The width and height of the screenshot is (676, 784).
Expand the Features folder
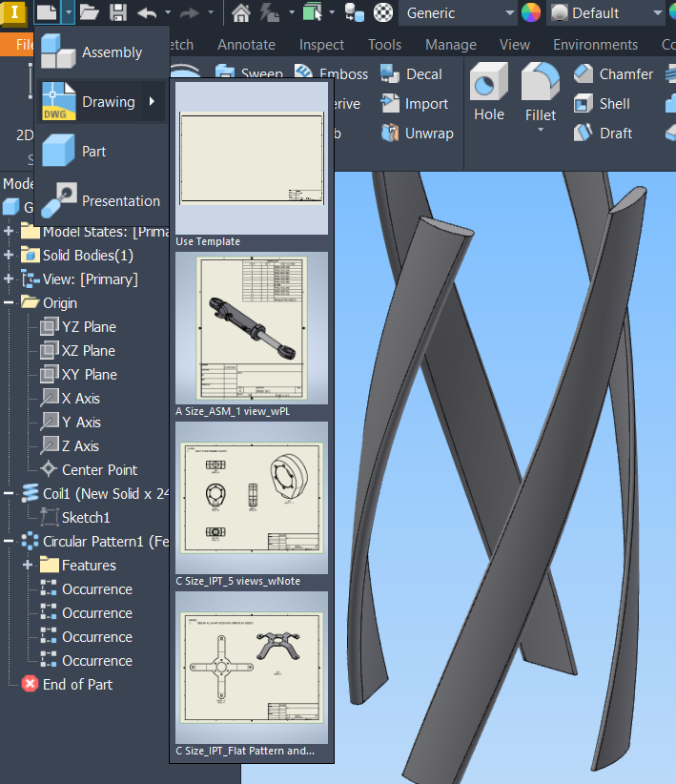click(28, 565)
